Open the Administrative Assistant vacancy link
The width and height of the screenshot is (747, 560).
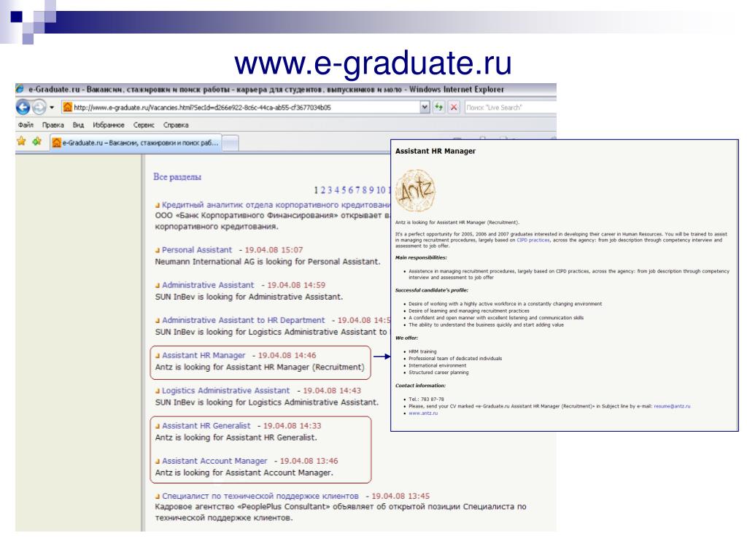coord(208,285)
